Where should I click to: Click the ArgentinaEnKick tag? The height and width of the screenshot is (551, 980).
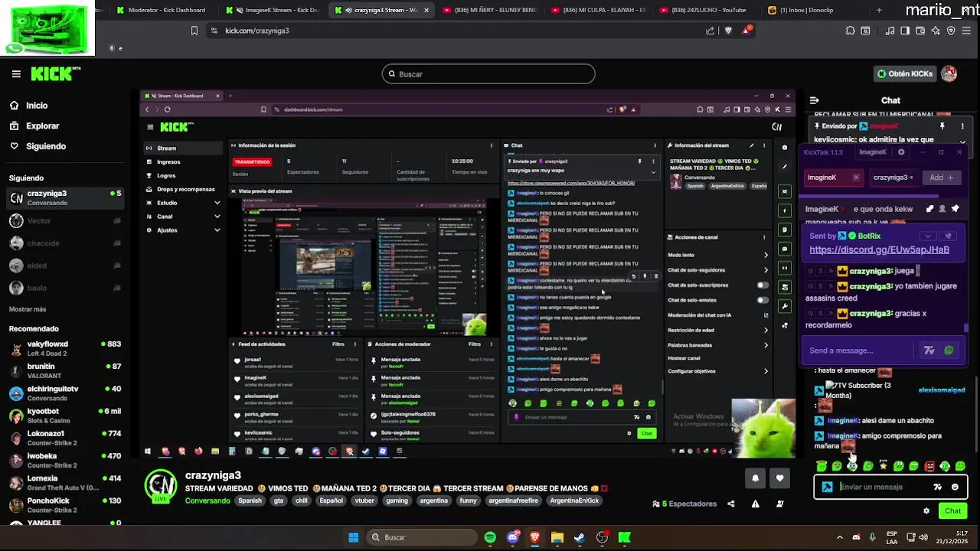574,500
